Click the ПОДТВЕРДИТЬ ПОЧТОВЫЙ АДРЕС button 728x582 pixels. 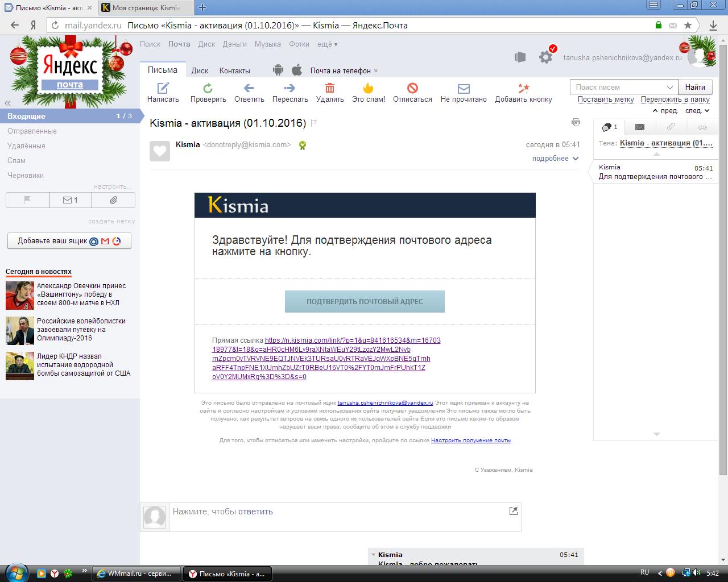pos(365,301)
